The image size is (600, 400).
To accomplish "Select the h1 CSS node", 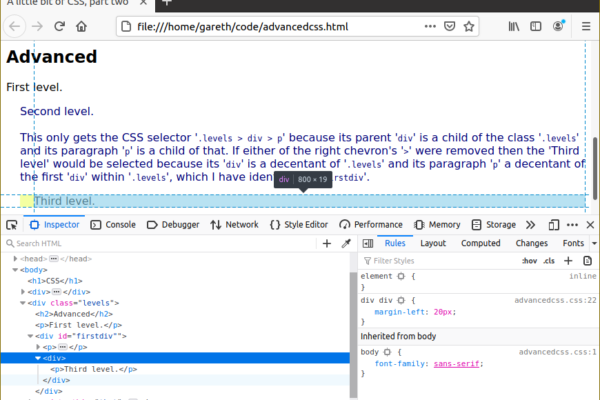I will 55,281.
